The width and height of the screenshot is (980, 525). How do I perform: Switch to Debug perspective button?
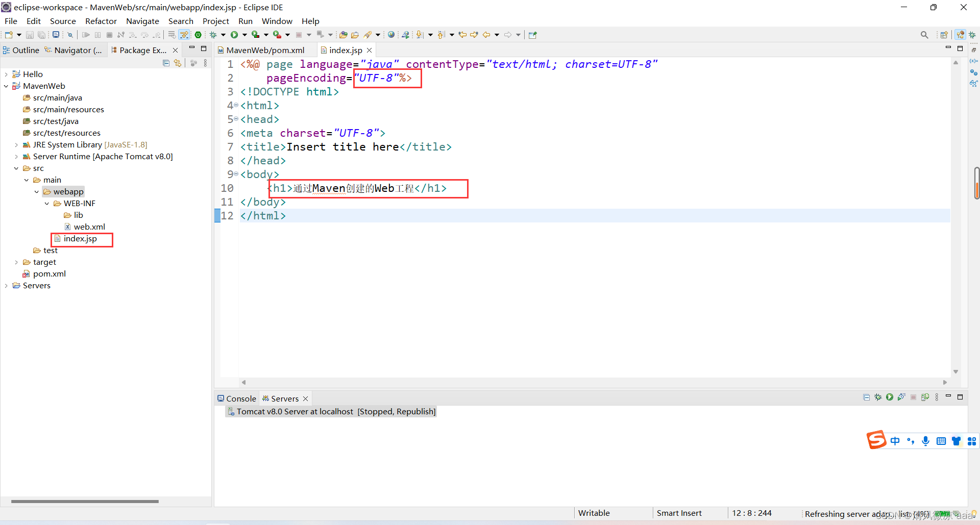[x=972, y=35]
